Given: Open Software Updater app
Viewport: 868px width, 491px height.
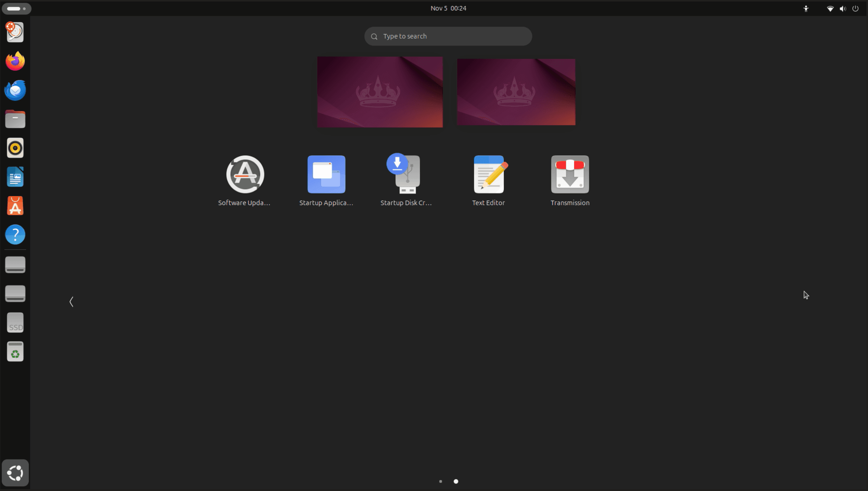Looking at the screenshot, I should pyautogui.click(x=245, y=175).
